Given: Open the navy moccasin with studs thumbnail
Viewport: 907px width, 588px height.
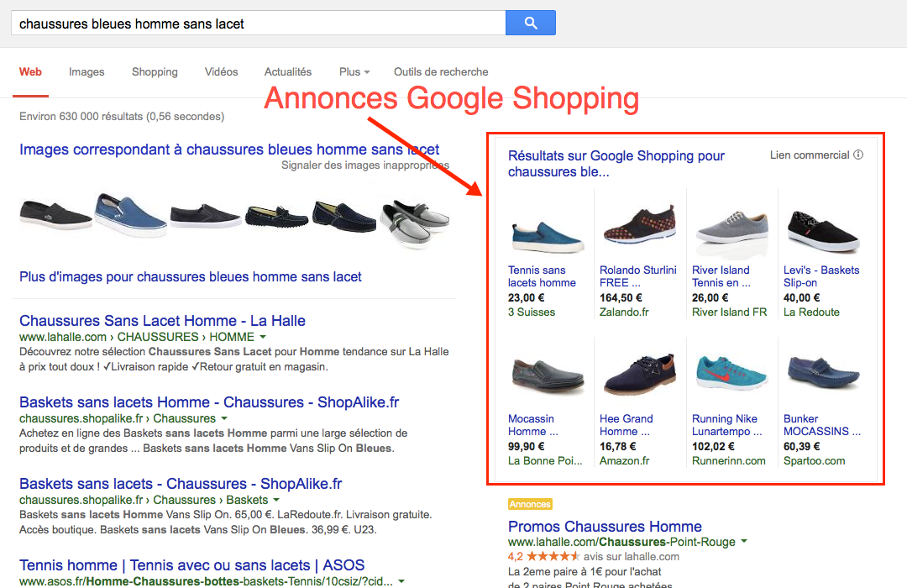Looking at the screenshot, I should 276,216.
